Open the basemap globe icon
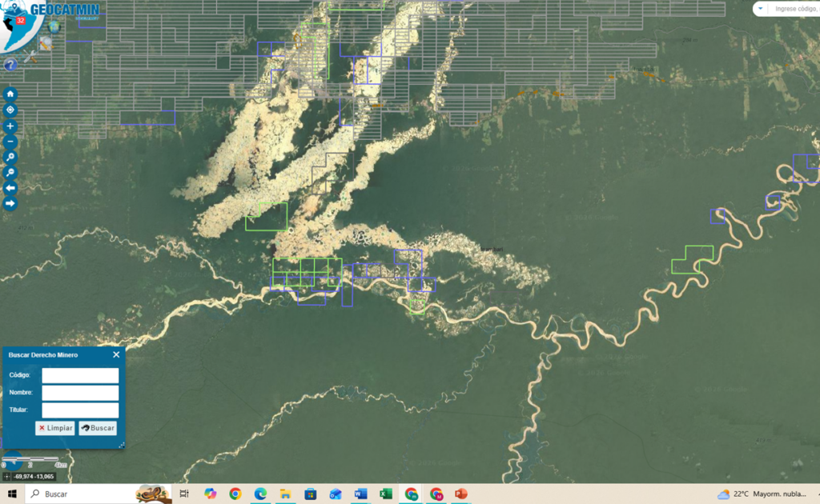820x504 pixels. [x=54, y=26]
